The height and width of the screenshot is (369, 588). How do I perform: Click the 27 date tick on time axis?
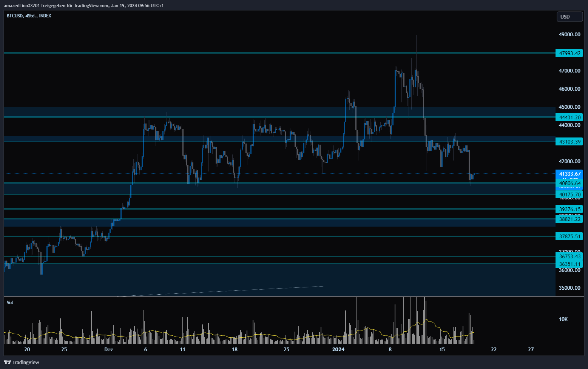pos(531,349)
